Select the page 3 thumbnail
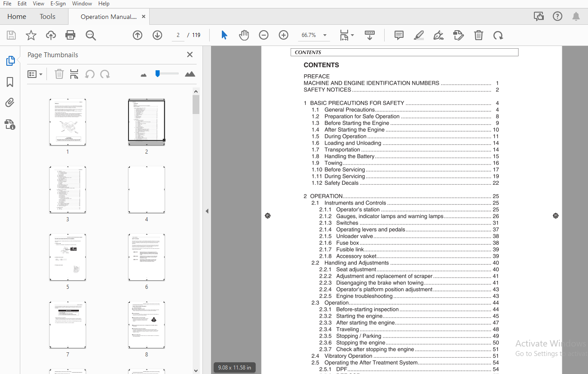This screenshot has height=374, width=588. pos(68,190)
